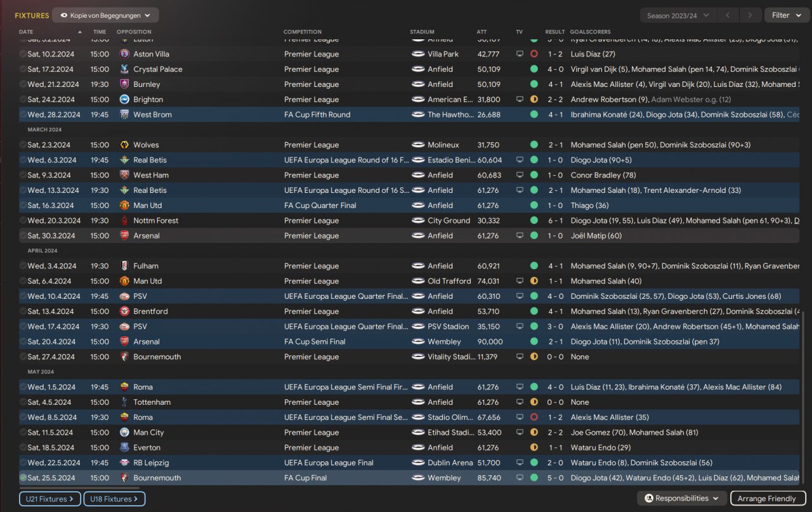The width and height of the screenshot is (812, 512).
Task: Click the RB Leipzig club badge
Action: coord(124,463)
